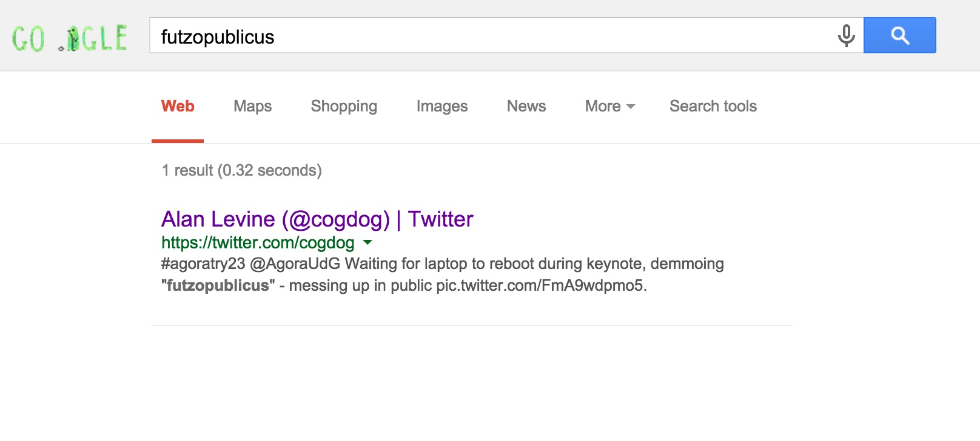Expand the More dropdown menu
Screen dimensions: 980x441
coord(609,107)
